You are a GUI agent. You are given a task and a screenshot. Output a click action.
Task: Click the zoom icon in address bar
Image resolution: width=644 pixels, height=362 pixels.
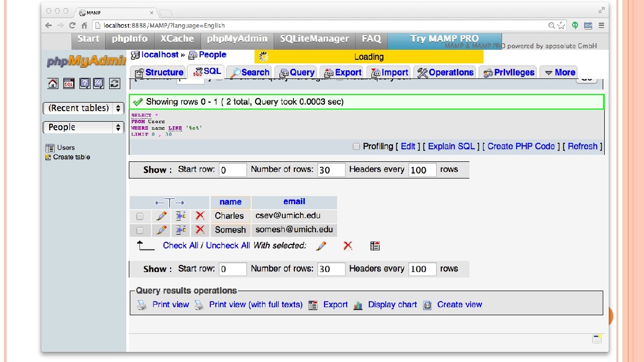(552, 26)
